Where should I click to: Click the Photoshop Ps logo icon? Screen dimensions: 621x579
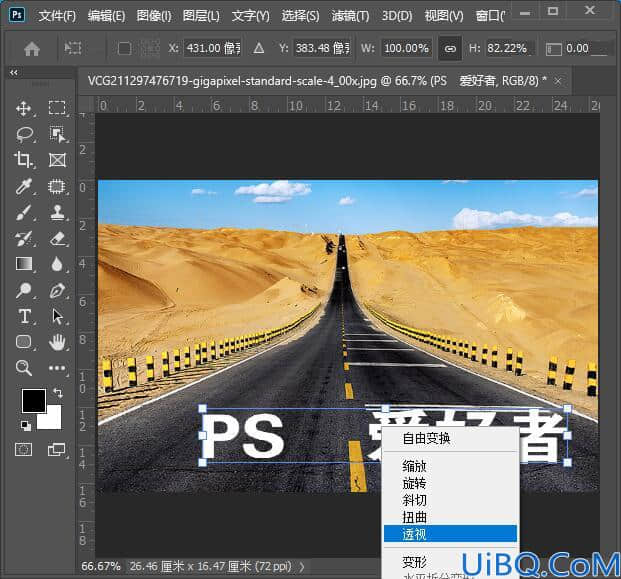tap(17, 15)
